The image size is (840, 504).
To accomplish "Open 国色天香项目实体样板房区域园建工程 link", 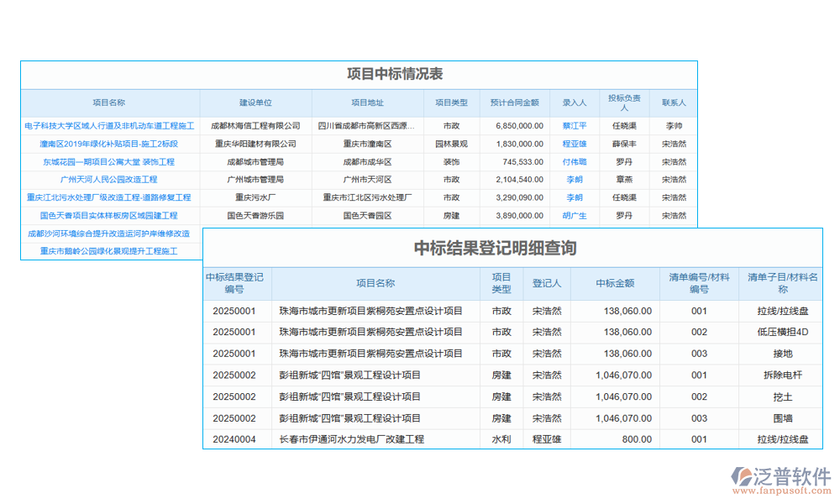I will pos(109,215).
